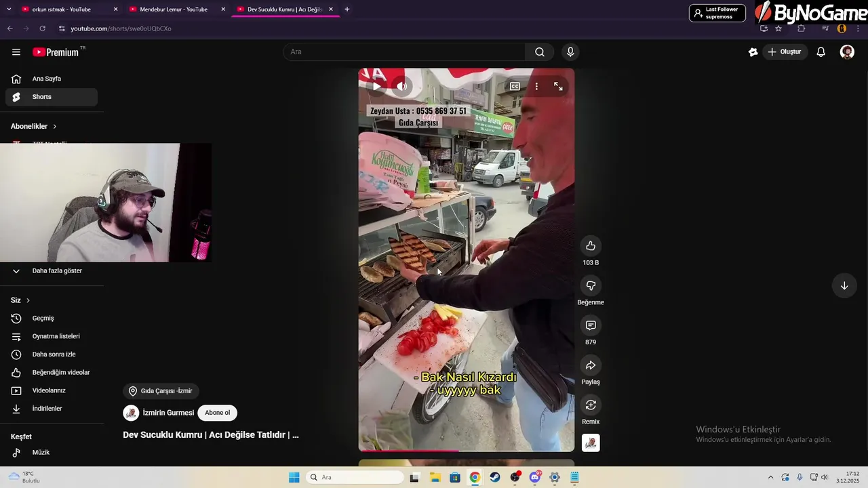Focus the YouTube Ara search field
Screen dimensions: 868x488
[x=404, y=52]
